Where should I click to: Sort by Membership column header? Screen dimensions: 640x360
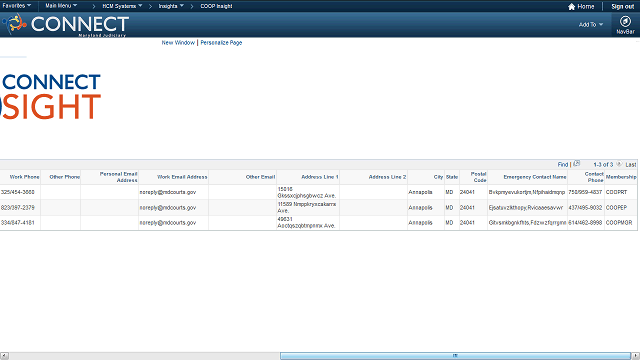coord(621,177)
